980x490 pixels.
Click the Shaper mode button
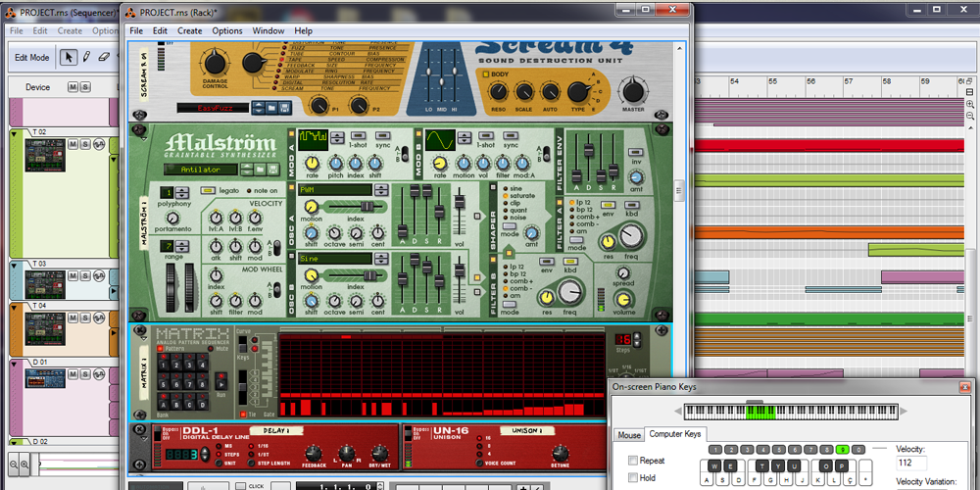pyautogui.click(x=510, y=225)
